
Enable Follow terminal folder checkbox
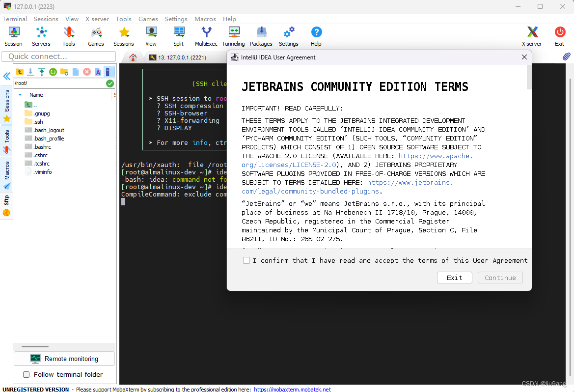pos(27,374)
